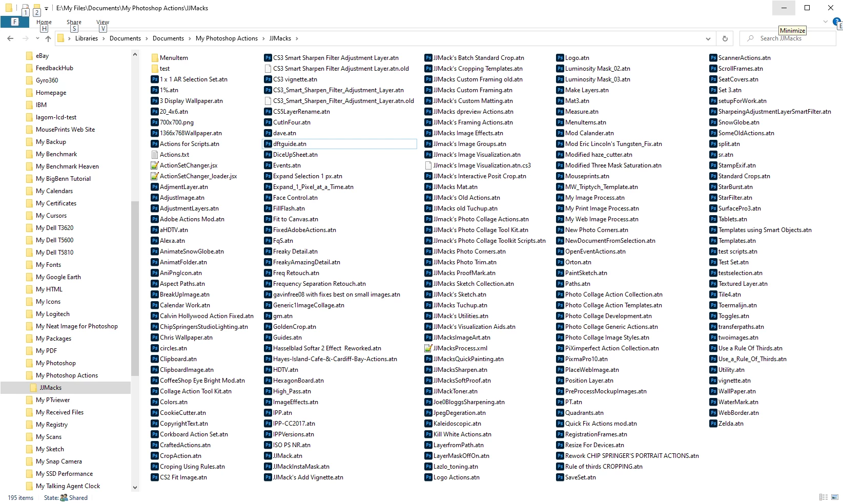Switch to large icons view layout
The width and height of the screenshot is (843, 504).
click(x=835, y=497)
